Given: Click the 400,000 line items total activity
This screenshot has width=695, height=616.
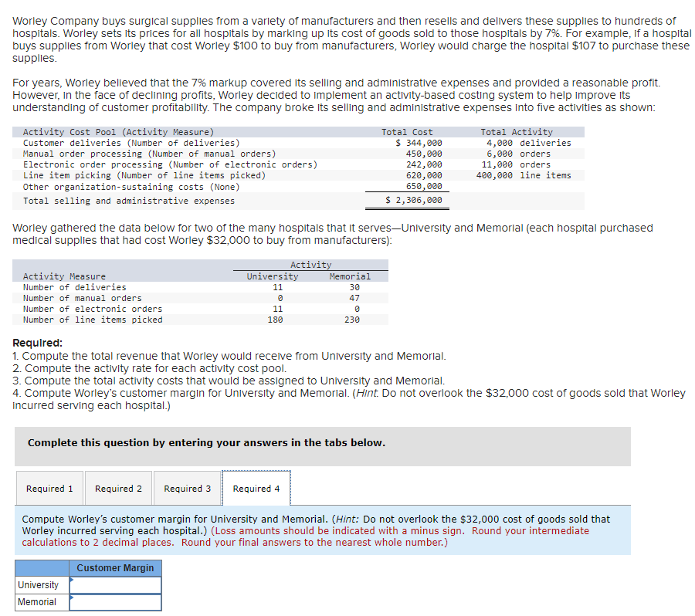Looking at the screenshot, I should (524, 175).
